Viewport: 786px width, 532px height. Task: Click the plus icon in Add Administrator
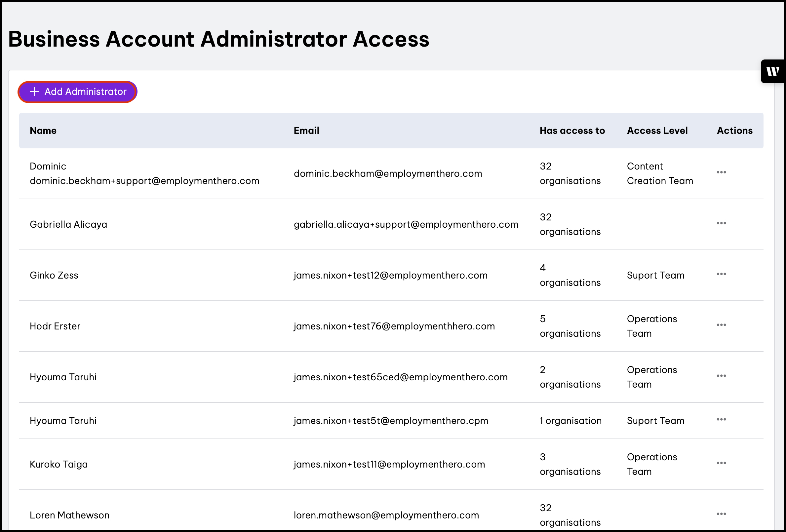[x=34, y=92]
